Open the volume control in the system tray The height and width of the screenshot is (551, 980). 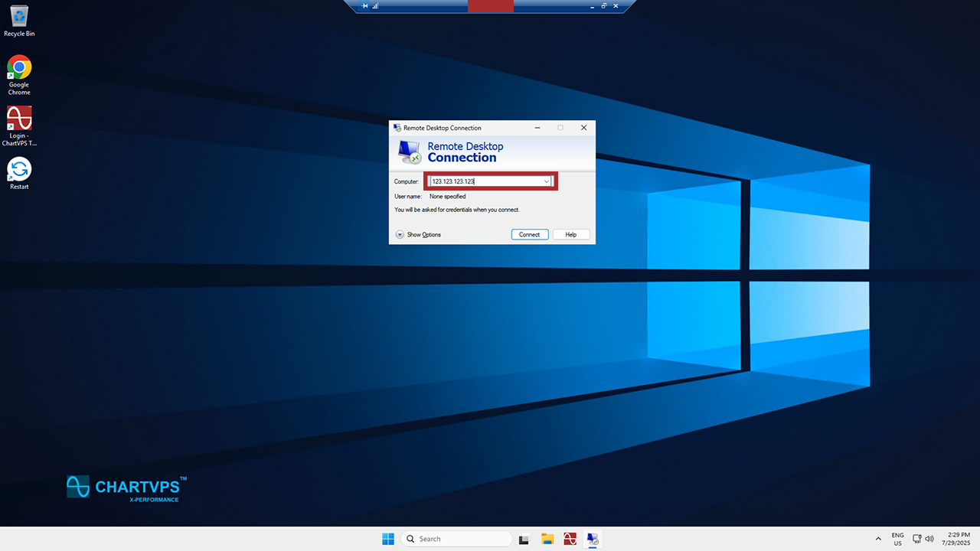tap(929, 539)
